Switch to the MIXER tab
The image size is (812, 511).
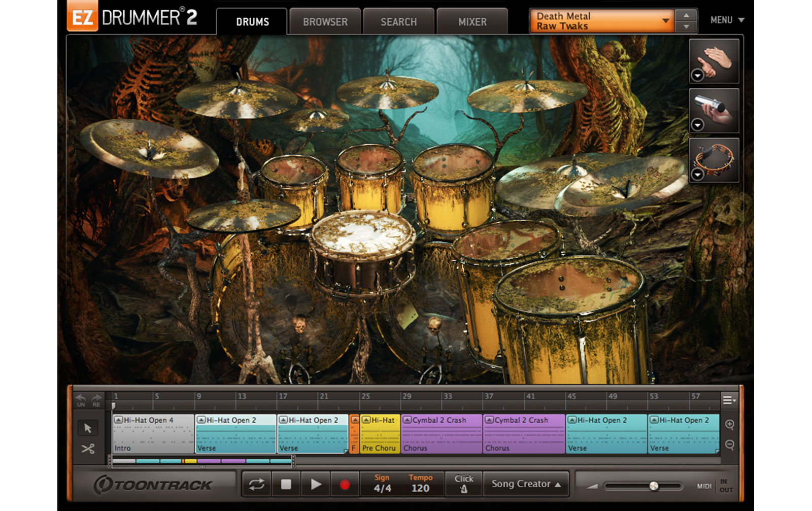[472, 22]
